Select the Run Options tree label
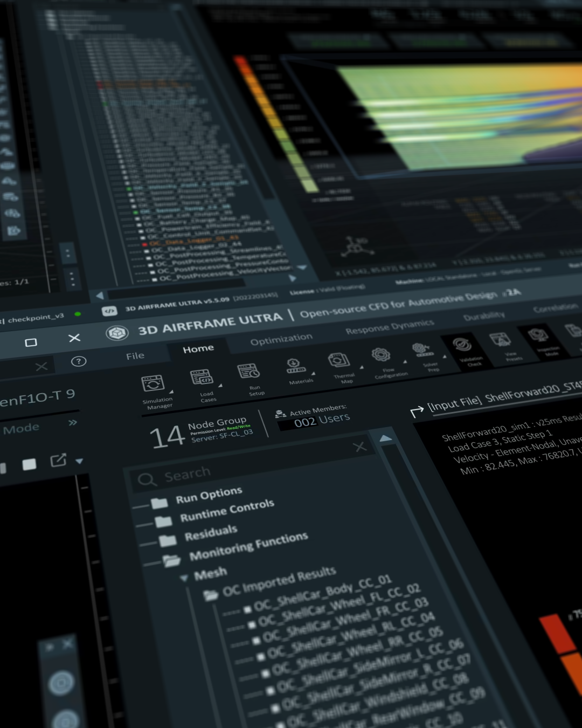The width and height of the screenshot is (582, 728). (209, 495)
